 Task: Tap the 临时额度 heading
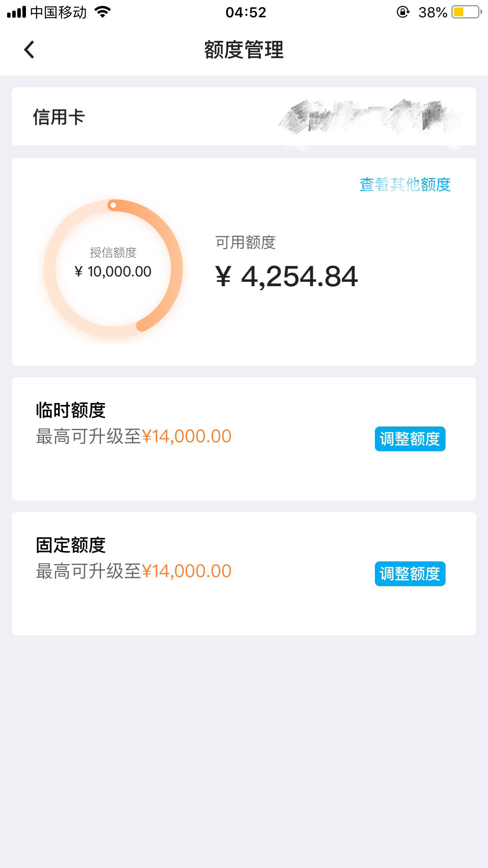click(x=71, y=410)
